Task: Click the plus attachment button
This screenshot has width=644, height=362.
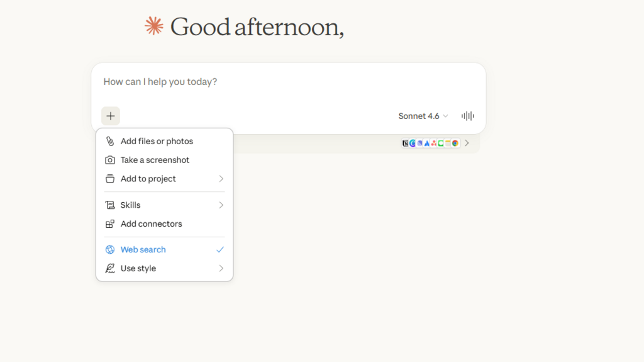Action: click(111, 116)
